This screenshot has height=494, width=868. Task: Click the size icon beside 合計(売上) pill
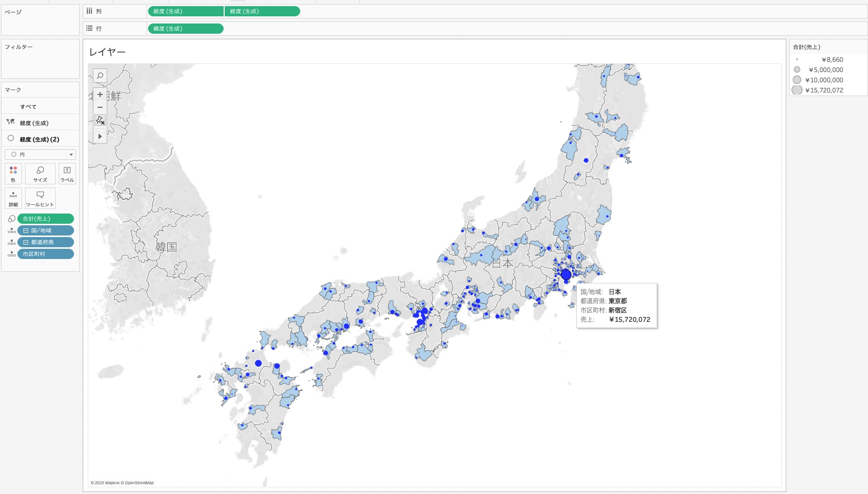pyautogui.click(x=12, y=219)
